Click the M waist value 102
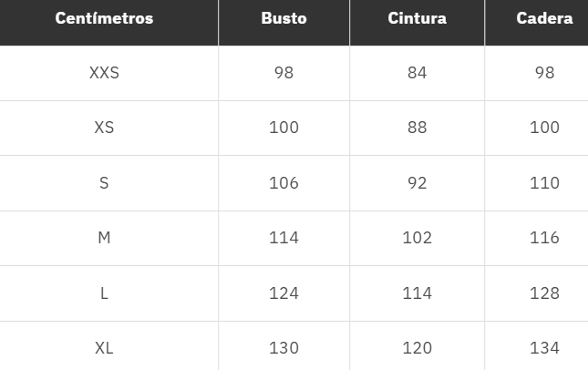This screenshot has height=370, width=588. [x=417, y=238]
